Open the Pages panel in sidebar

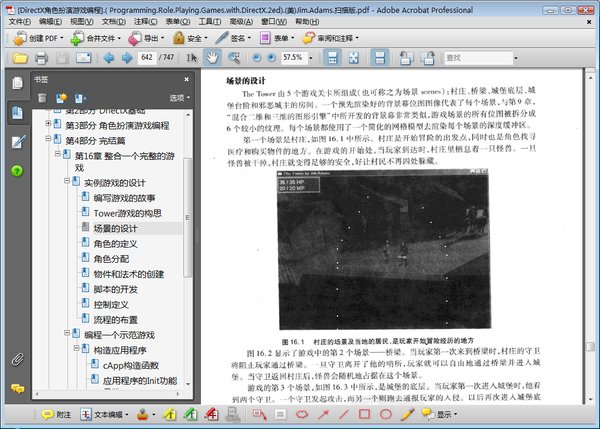click(x=17, y=84)
